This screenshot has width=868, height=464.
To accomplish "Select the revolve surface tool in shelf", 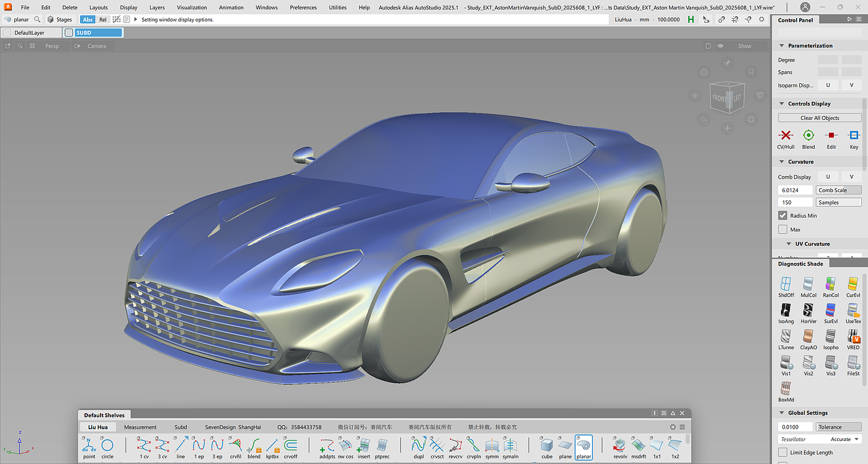I will click(620, 445).
